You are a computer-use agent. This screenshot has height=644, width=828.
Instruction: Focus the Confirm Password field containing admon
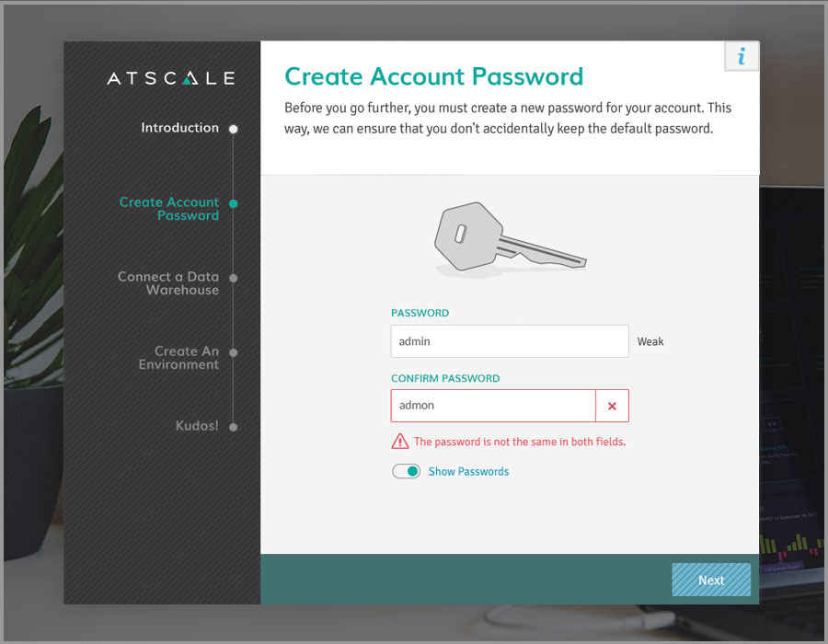pos(493,406)
